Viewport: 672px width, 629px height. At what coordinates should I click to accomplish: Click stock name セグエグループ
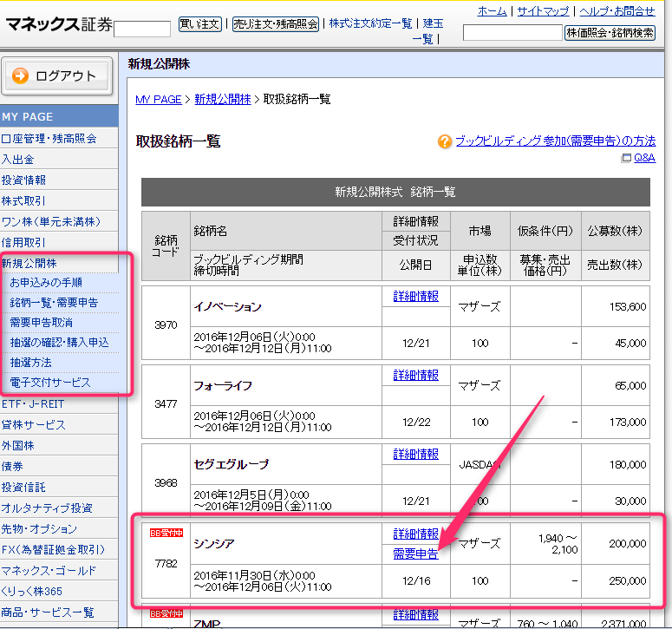point(232,464)
